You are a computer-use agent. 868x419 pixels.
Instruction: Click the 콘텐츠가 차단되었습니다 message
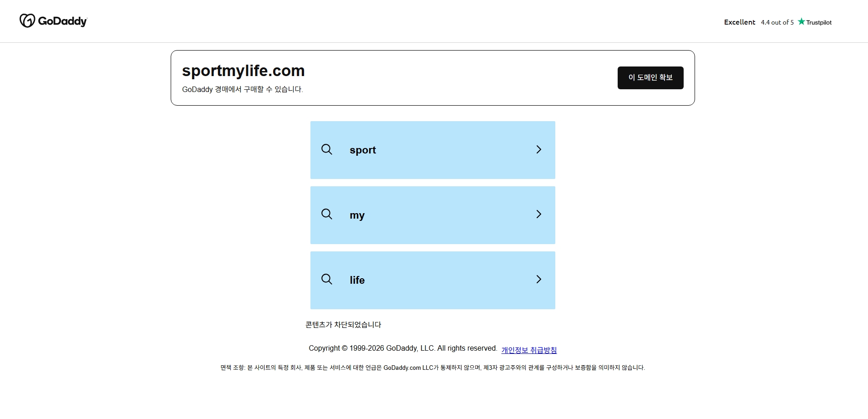tap(343, 325)
